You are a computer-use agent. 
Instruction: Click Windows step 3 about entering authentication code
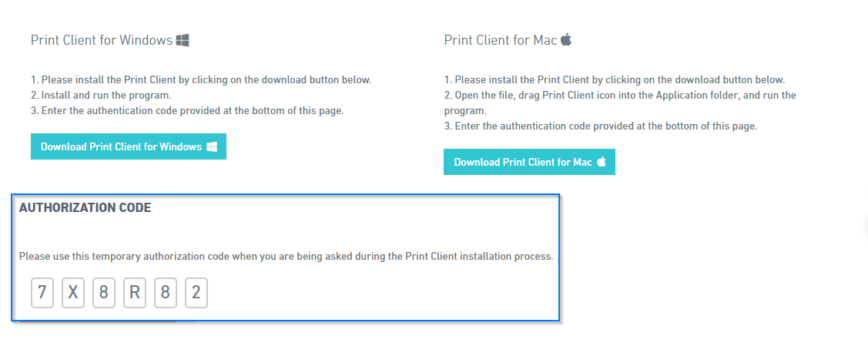(188, 110)
